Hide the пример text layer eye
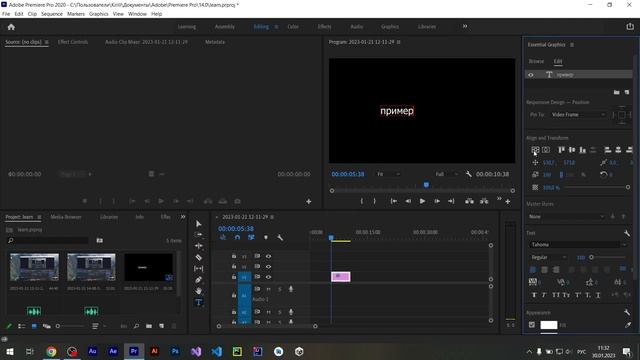The height and width of the screenshot is (360, 640). click(x=531, y=75)
